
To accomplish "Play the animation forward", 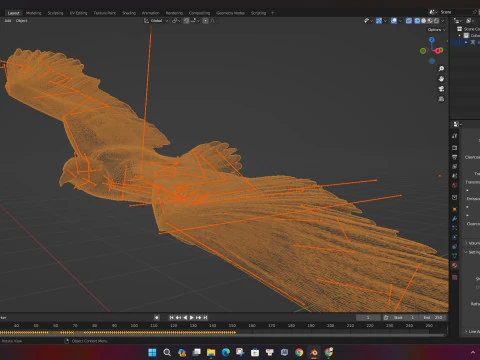I will click(x=192, y=318).
